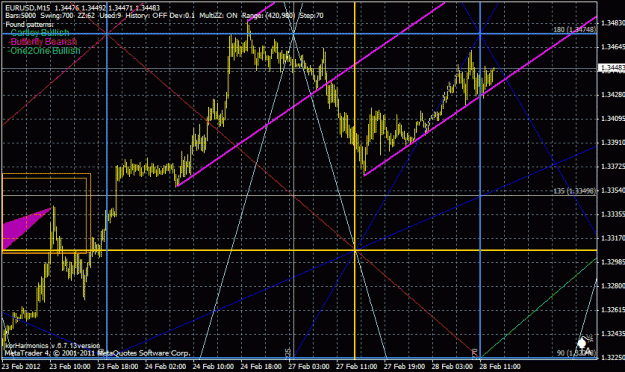Click the '23 Feb 10:00' time axis label
This screenshot has height=372, width=625.
[x=69, y=366]
